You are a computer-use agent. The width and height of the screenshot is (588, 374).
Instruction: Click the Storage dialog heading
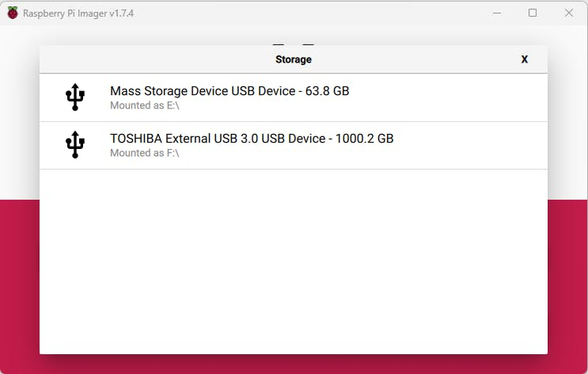pyautogui.click(x=293, y=59)
